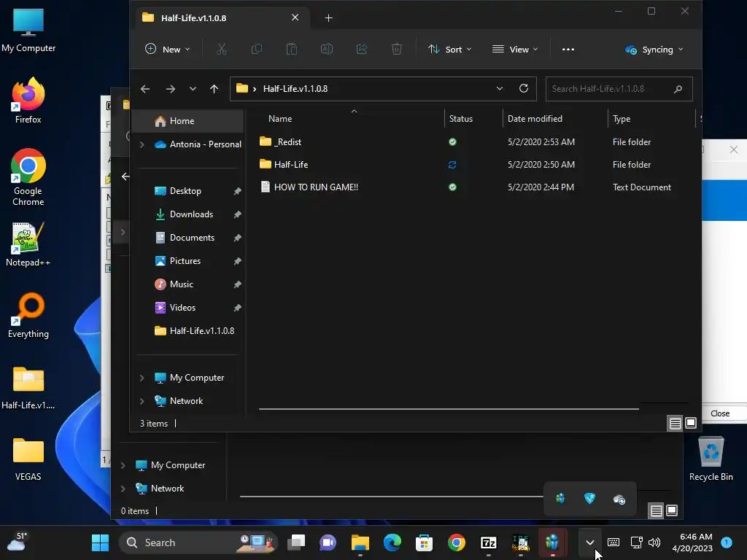747x560 pixels.
Task: Click the taskbar Search box
Action: (x=197, y=542)
